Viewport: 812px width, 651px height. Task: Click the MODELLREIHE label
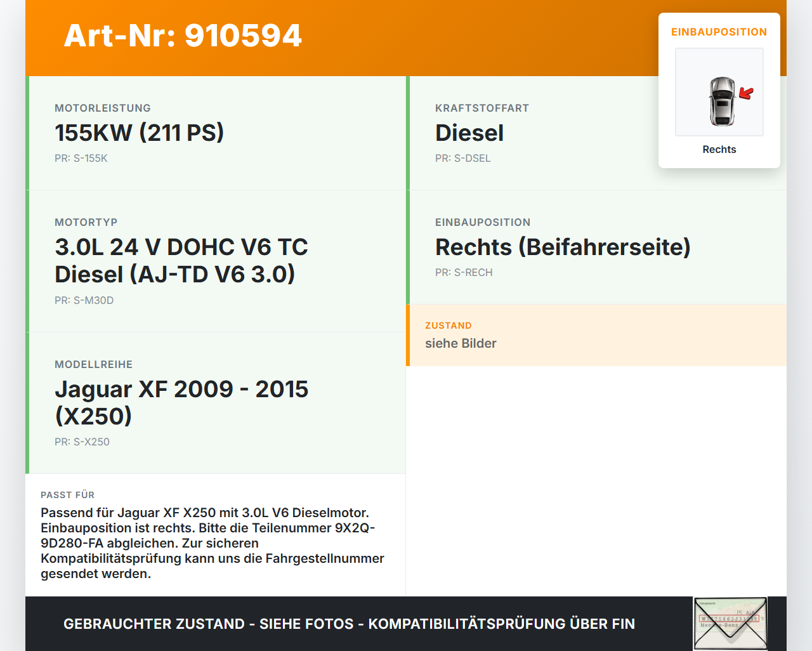[94, 364]
